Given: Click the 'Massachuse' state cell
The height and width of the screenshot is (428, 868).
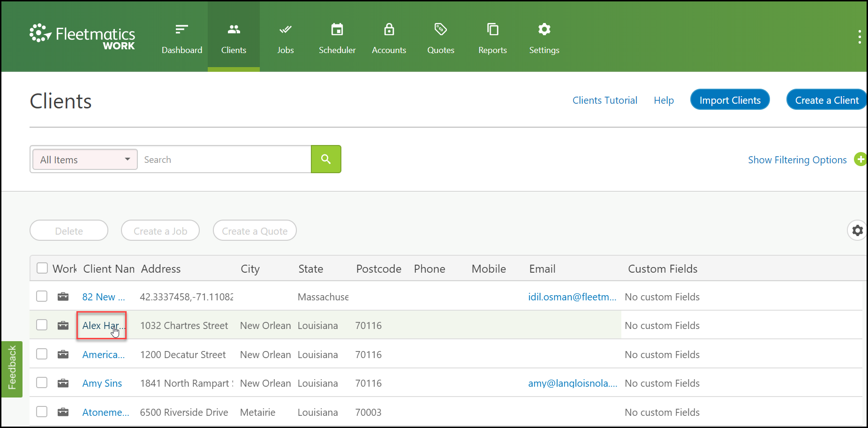Looking at the screenshot, I should point(323,297).
